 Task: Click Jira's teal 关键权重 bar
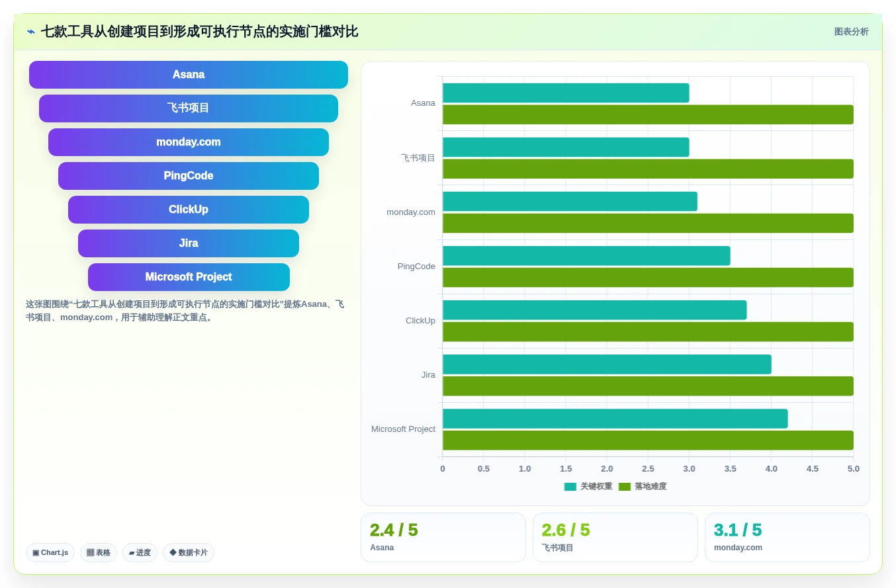pyautogui.click(x=607, y=364)
